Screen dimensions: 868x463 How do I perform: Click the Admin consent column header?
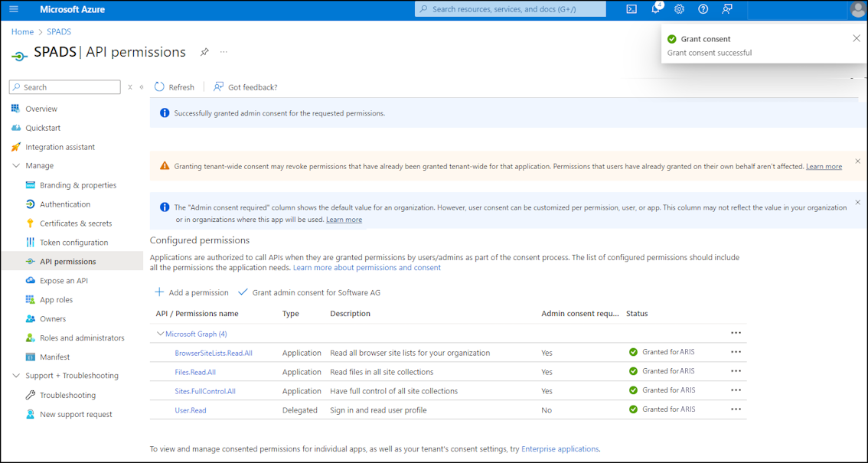pyautogui.click(x=580, y=313)
